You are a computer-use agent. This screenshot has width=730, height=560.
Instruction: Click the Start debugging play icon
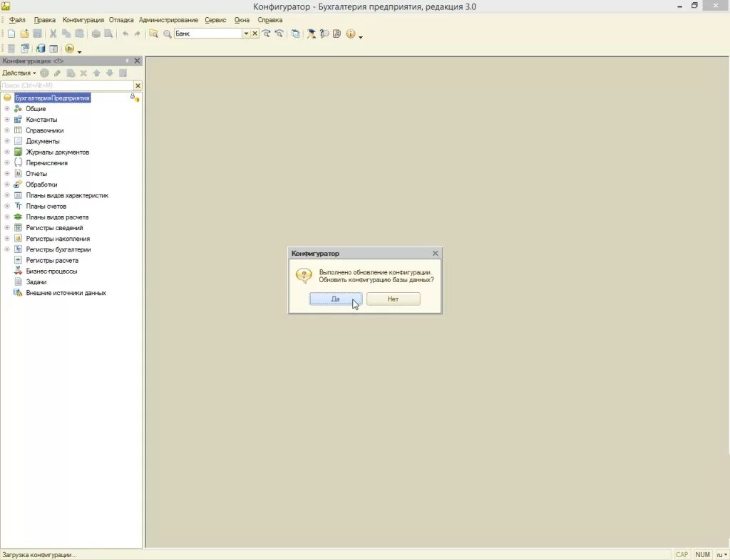point(69,48)
